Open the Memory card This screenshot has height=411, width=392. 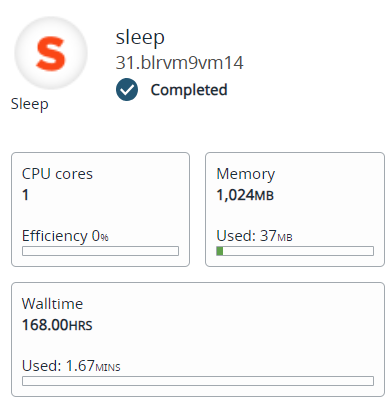coord(295,209)
